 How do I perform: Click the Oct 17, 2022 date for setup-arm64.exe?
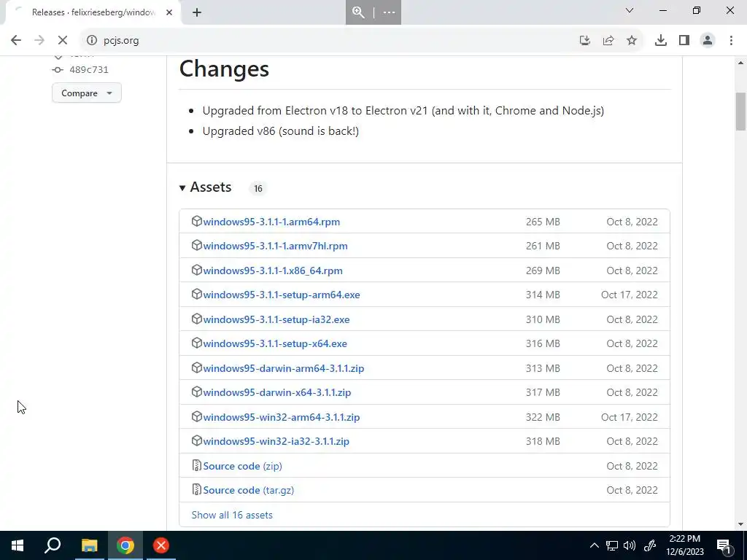coord(629,295)
